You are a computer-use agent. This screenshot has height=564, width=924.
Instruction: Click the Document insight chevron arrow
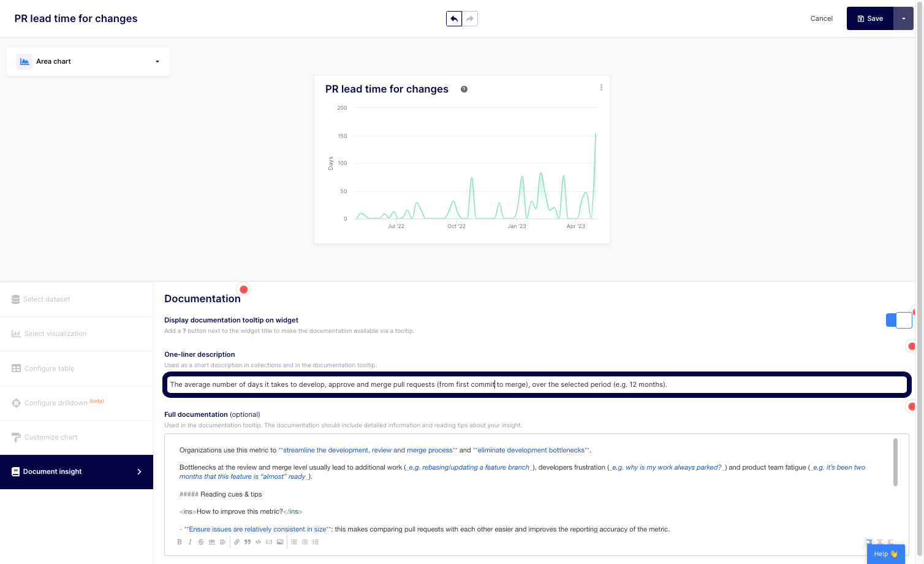tap(139, 471)
